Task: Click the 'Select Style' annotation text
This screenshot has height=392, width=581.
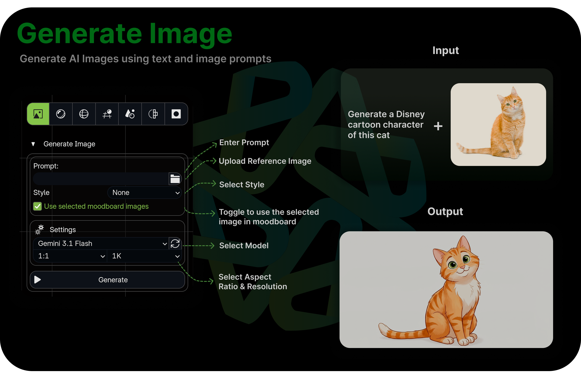Action: 242,185
